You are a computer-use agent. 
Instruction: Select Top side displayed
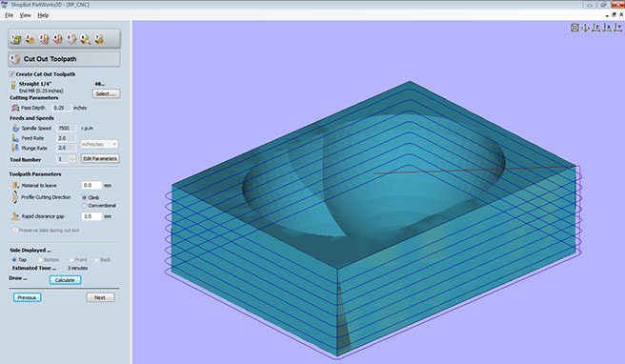coord(14,259)
